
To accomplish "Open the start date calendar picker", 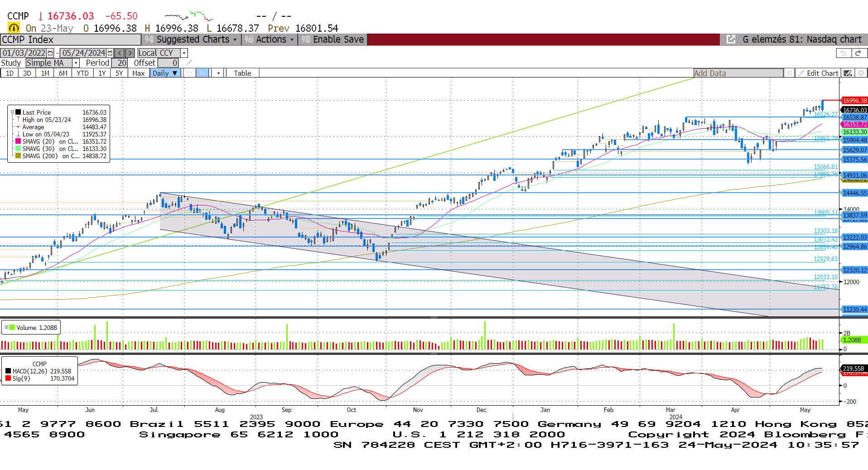I will pyautogui.click(x=50, y=53).
